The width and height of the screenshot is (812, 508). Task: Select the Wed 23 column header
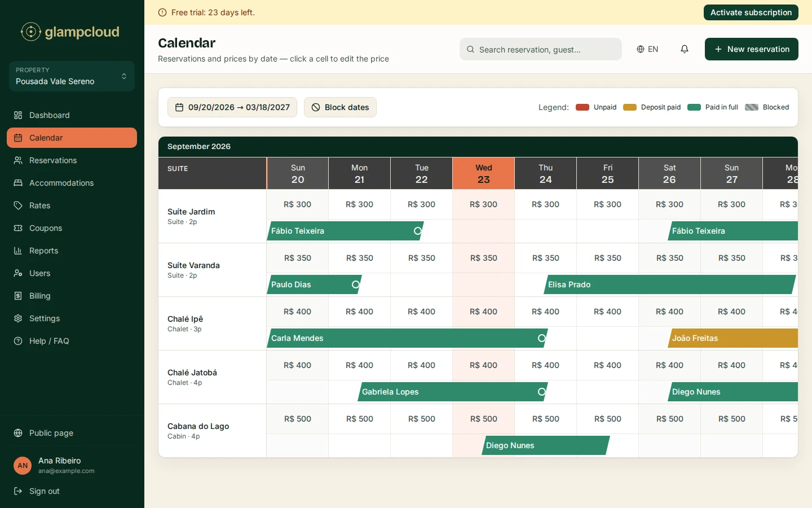click(x=484, y=173)
